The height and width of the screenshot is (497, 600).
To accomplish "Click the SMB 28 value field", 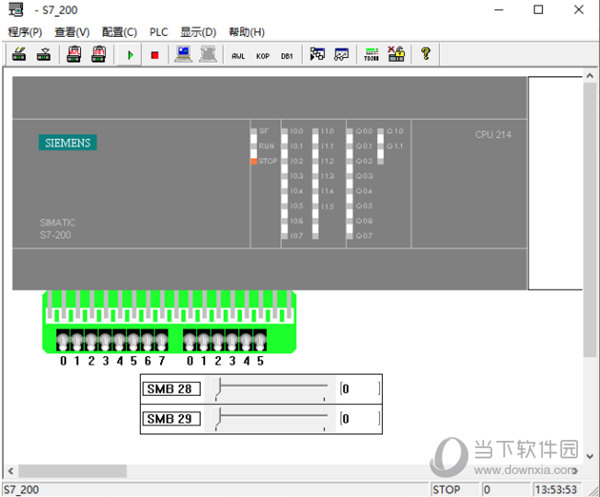I will coord(360,389).
